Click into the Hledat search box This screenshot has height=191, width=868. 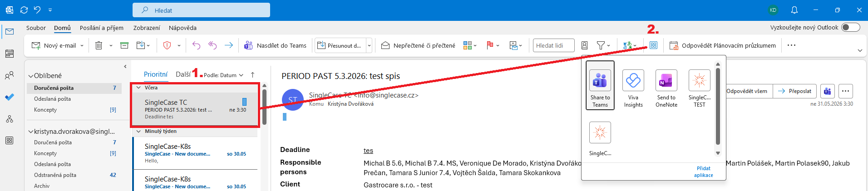point(201,10)
